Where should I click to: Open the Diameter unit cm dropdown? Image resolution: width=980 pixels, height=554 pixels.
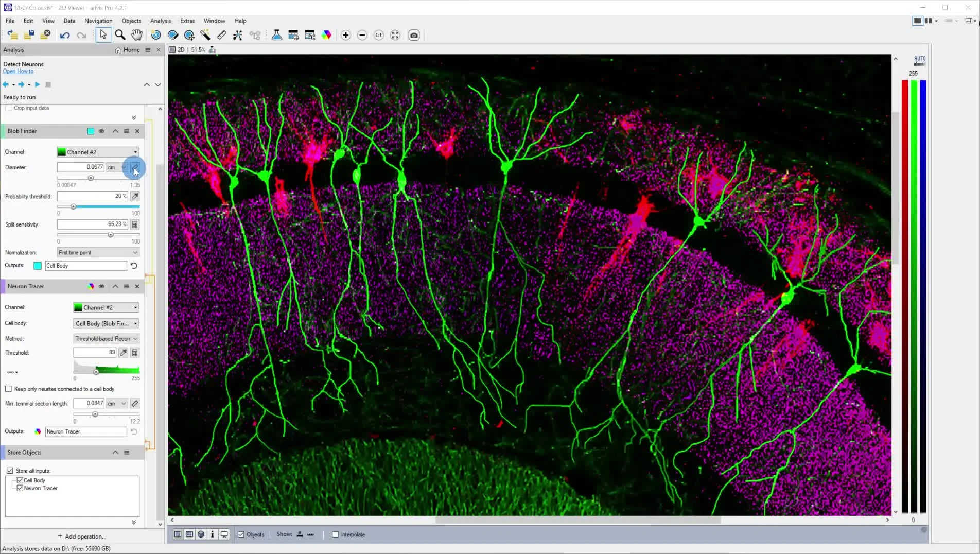tap(117, 167)
